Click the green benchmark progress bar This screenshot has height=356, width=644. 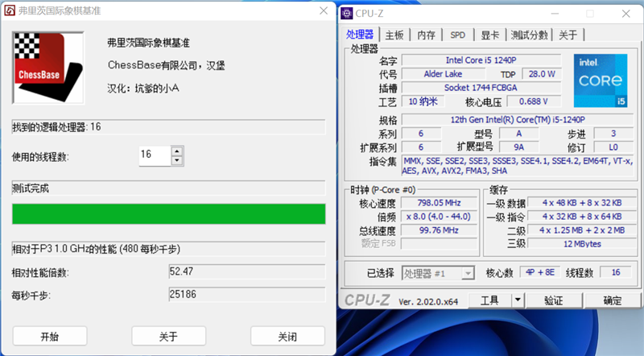(x=168, y=213)
